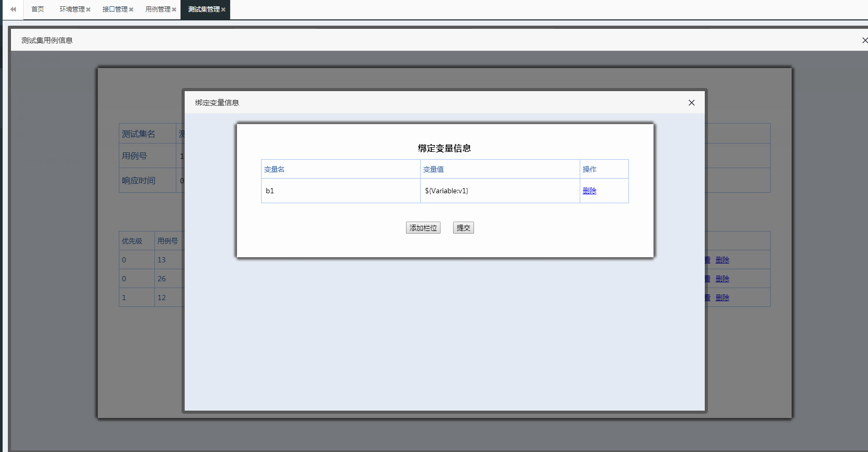Image resolution: width=868 pixels, height=452 pixels.
Task: Close the 绑定变量信息 dialog
Action: 692,103
